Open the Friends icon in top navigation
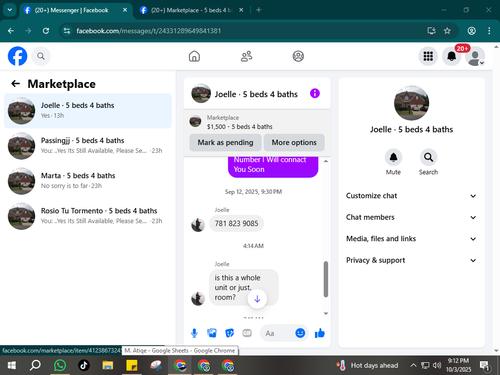 (x=246, y=56)
